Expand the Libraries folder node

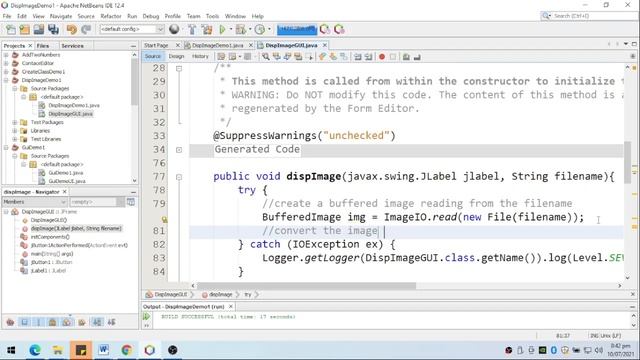click(15, 131)
